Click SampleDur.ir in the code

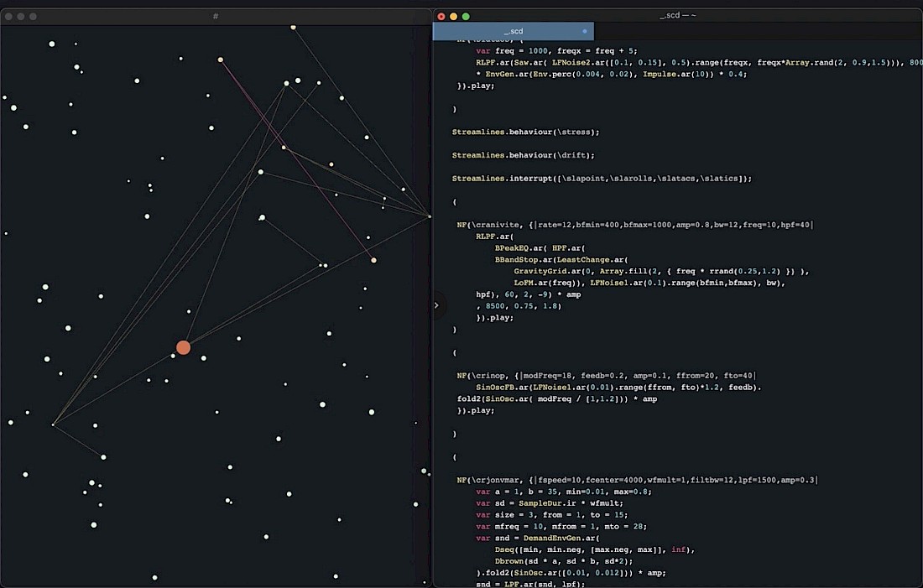coord(547,502)
